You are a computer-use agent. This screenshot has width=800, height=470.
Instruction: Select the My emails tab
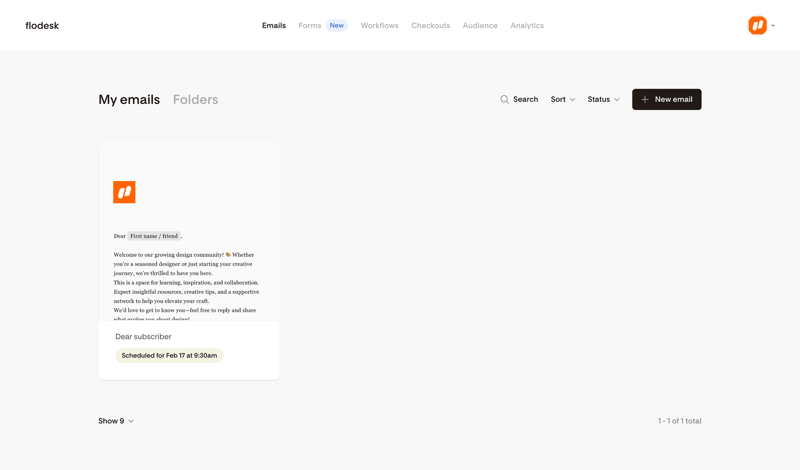(x=129, y=100)
